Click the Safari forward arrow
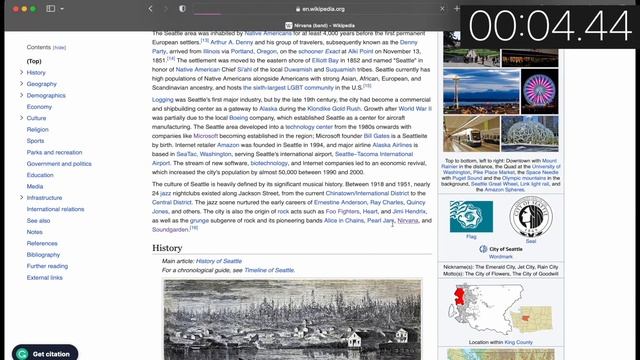 165,9
